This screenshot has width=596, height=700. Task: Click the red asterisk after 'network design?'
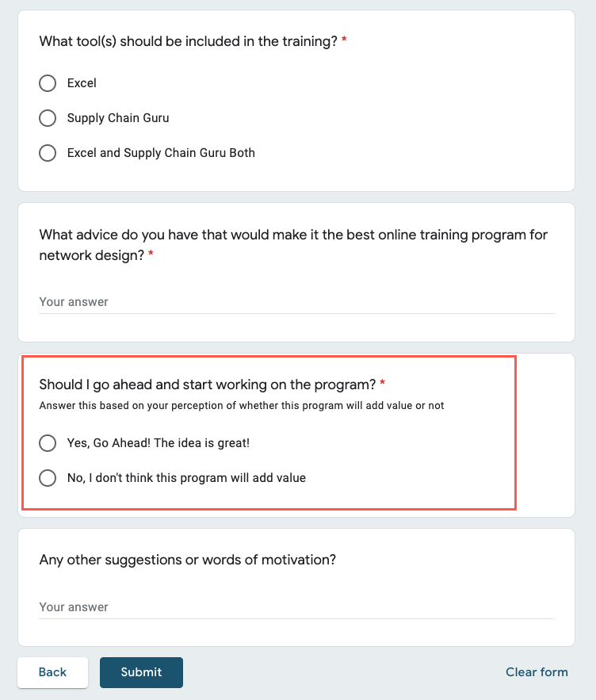(x=151, y=255)
